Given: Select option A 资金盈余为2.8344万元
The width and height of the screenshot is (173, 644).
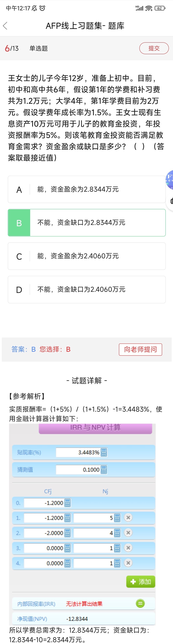Looking at the screenshot, I should tap(87, 189).
